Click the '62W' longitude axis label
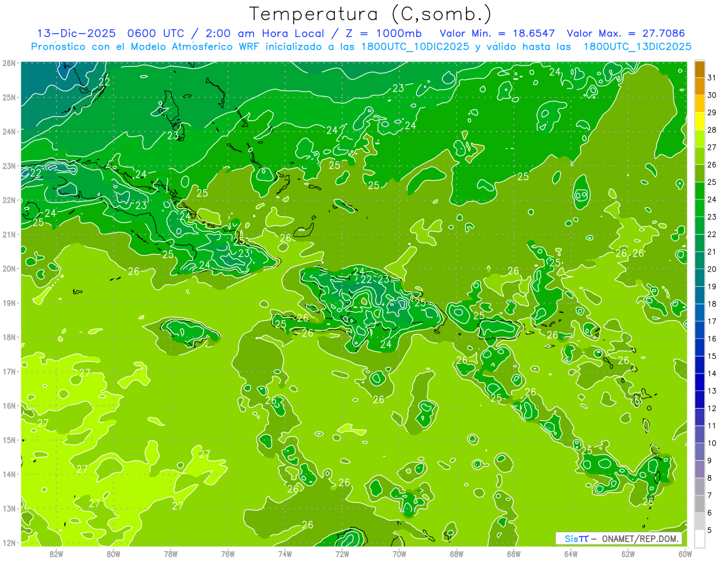Image resolution: width=728 pixels, height=562 pixels. point(628,553)
